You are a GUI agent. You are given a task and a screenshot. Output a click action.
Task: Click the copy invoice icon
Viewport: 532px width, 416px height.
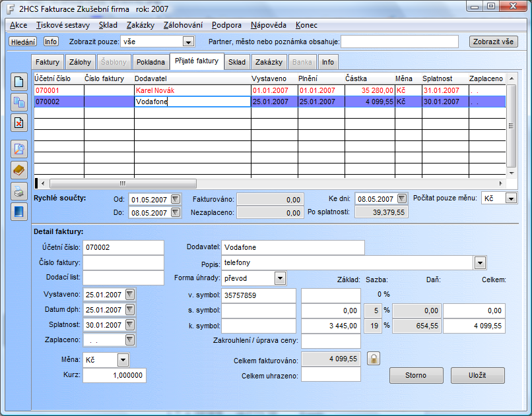pos(18,102)
